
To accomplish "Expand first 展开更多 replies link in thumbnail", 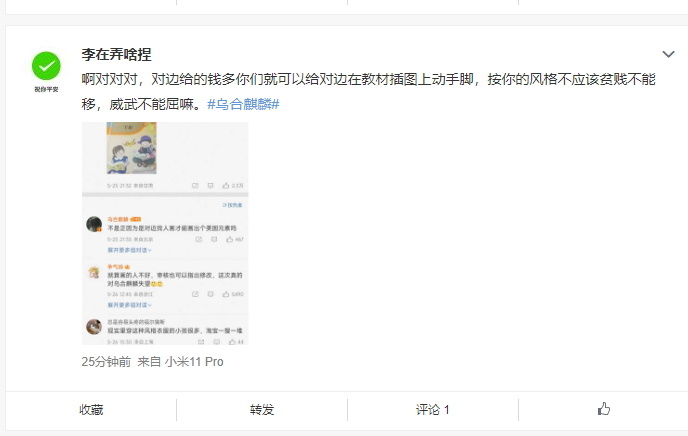I will pyautogui.click(x=129, y=250).
